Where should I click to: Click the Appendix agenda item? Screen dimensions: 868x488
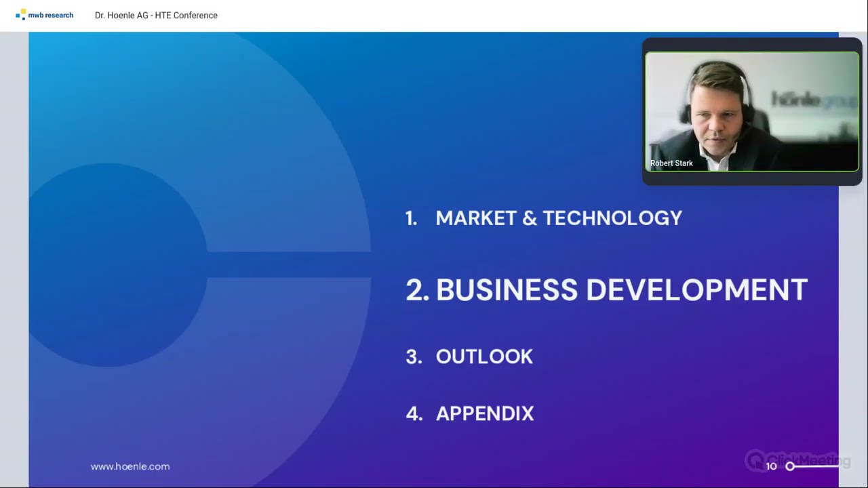click(470, 413)
